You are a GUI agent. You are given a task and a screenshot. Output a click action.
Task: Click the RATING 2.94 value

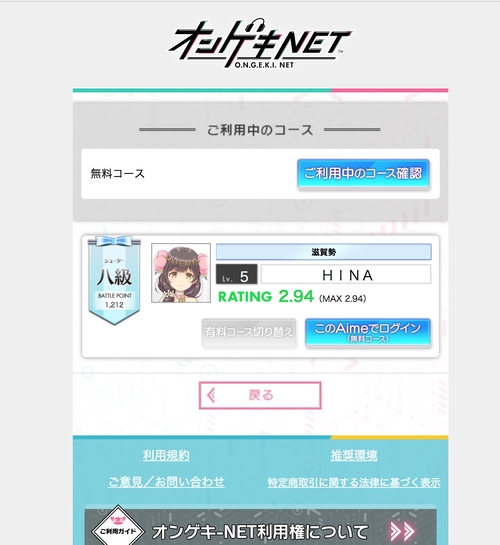(x=266, y=296)
